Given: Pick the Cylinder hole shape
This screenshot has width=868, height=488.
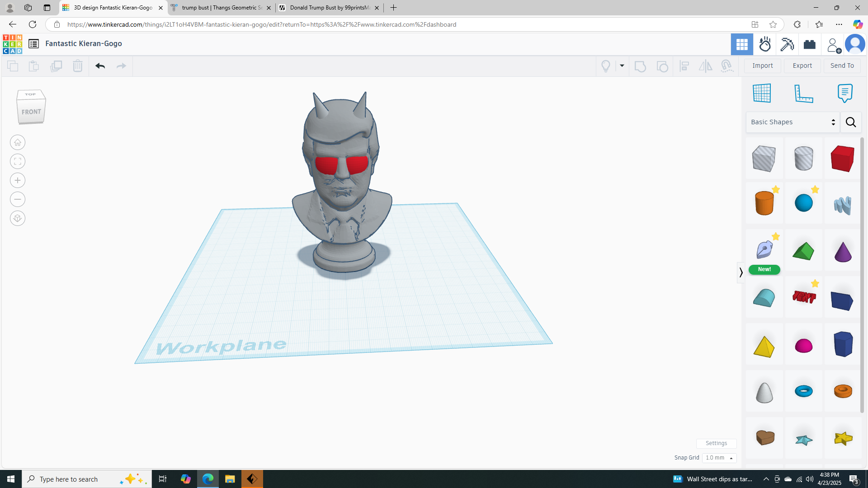Looking at the screenshot, I should [x=803, y=158].
